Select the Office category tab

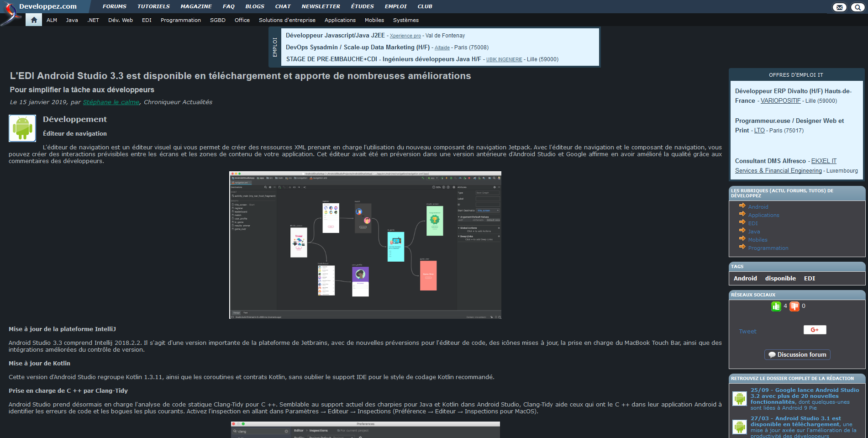coord(242,20)
